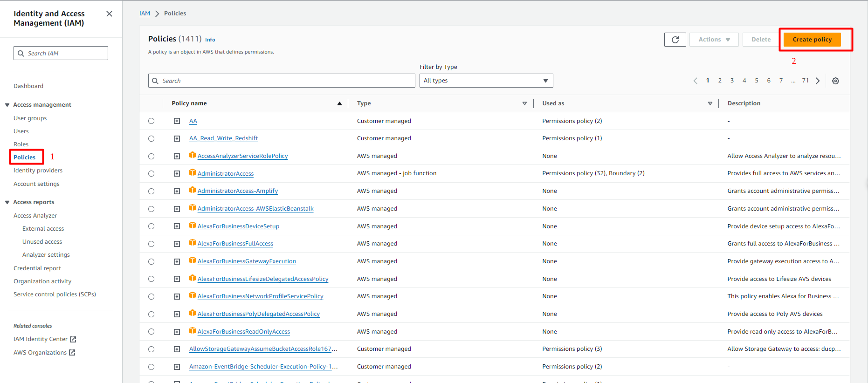Open AlexaForBusinessDeviceSetup policy link
The image size is (868, 383).
click(238, 226)
